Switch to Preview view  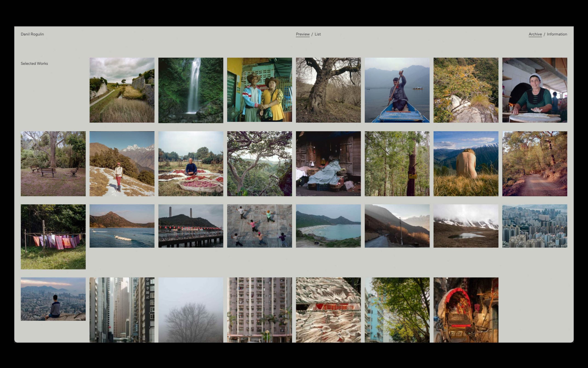tap(302, 34)
